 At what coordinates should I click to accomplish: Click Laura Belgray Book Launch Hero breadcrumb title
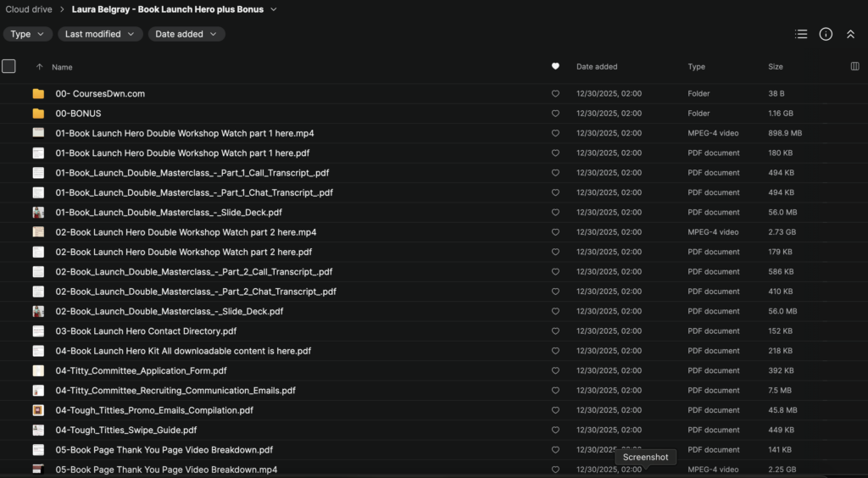(168, 9)
